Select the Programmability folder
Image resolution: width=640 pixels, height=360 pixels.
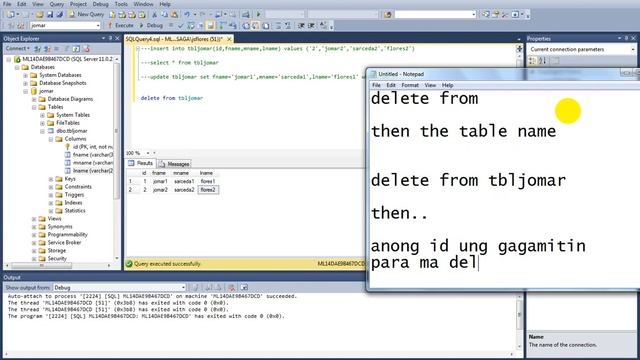click(67, 235)
